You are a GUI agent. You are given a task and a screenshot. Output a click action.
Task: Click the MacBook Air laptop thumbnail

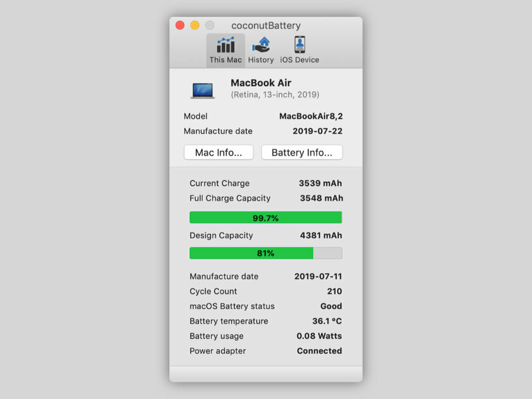click(x=203, y=91)
